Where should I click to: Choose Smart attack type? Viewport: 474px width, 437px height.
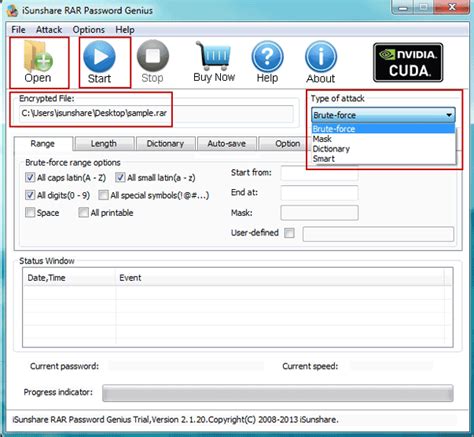383,159
